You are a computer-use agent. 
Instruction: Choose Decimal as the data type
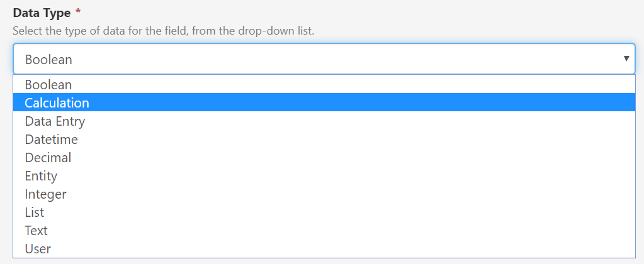tap(48, 158)
